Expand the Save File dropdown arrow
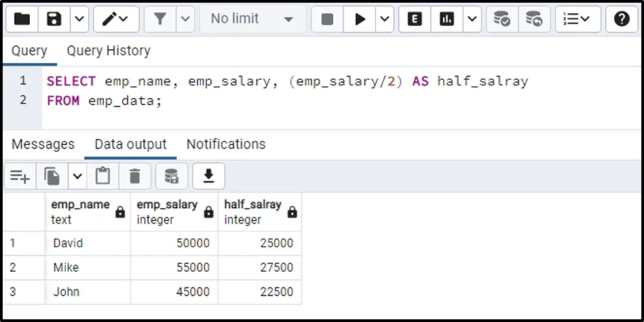Screen dimensions: 644x322 pos(79,19)
